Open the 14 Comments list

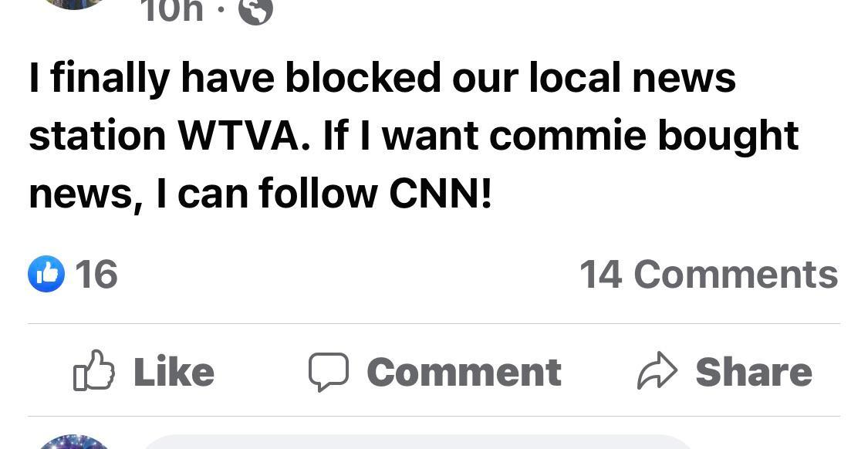709,274
